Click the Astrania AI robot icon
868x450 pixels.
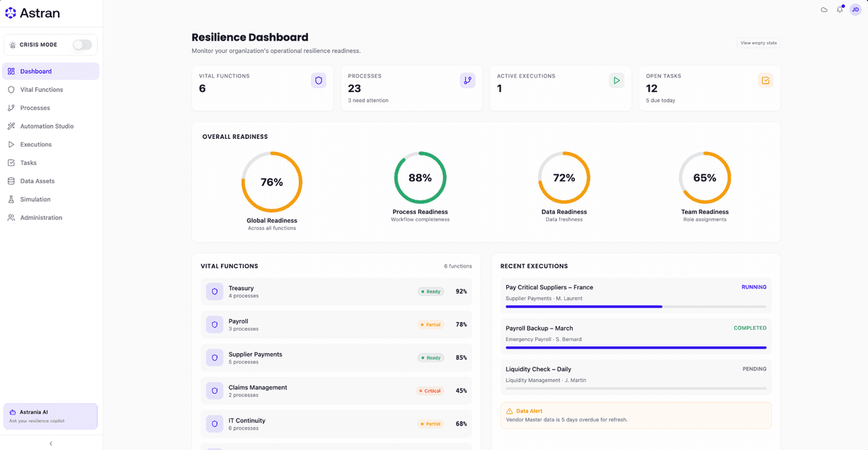(12, 412)
